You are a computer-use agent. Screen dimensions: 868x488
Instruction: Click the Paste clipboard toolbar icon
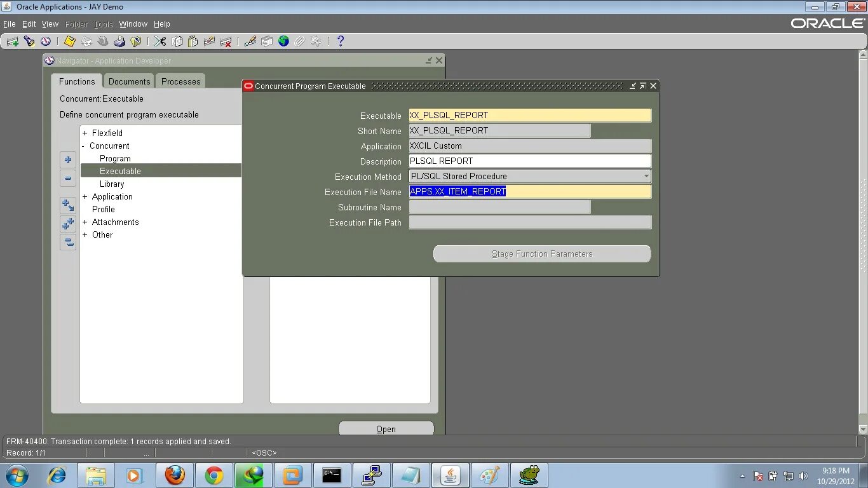(x=193, y=41)
